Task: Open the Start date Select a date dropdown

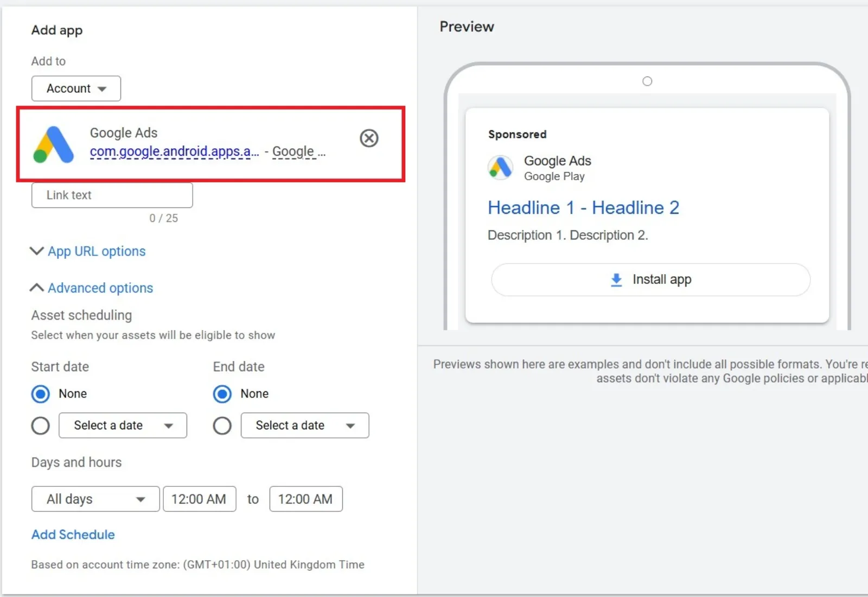Action: click(123, 425)
